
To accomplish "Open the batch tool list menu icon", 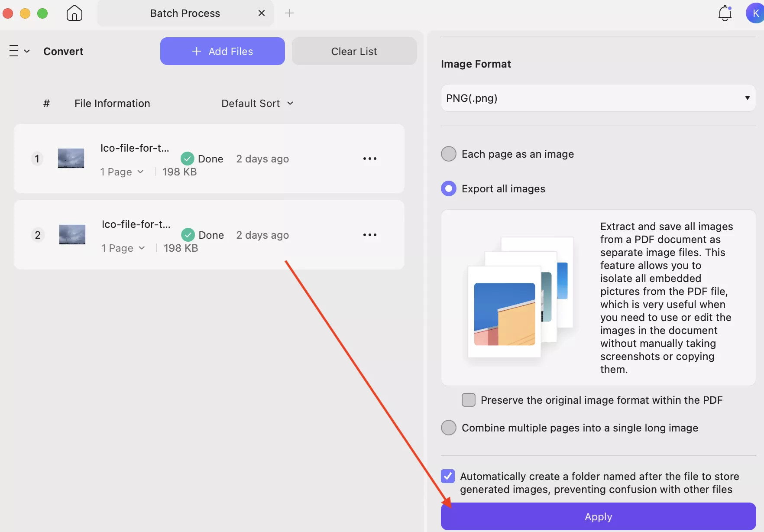I will tap(19, 51).
